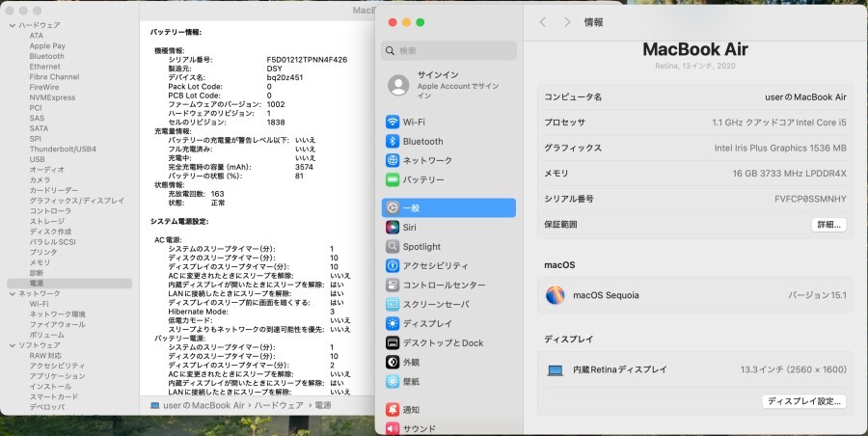The height and width of the screenshot is (436, 868).
Task: Go back with the left chevron button
Action: (x=542, y=22)
